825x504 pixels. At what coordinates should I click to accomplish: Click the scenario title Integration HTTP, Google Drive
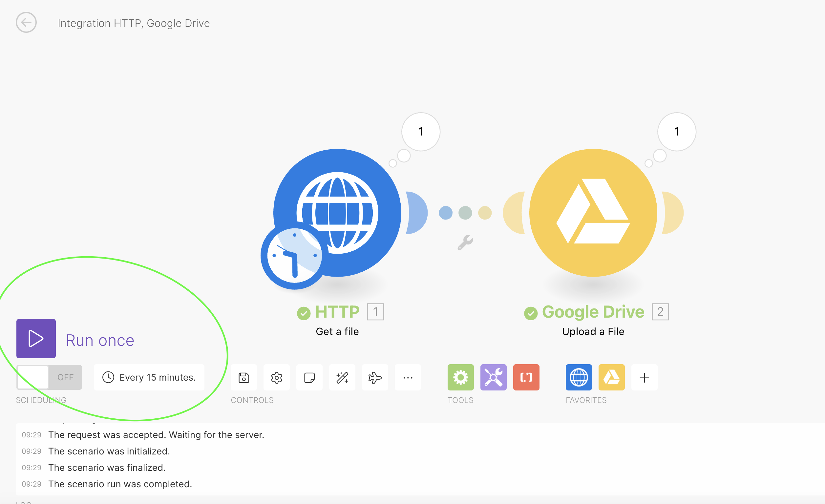(x=134, y=23)
